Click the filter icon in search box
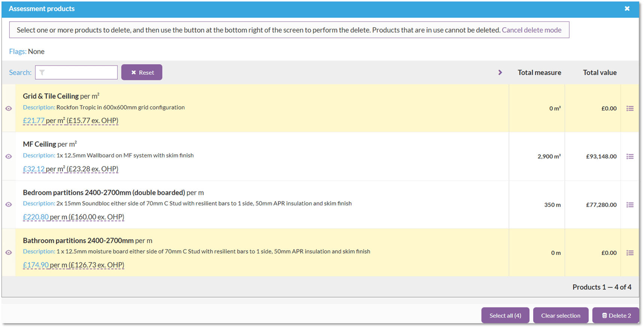This screenshot has height=328, width=644. [x=42, y=73]
